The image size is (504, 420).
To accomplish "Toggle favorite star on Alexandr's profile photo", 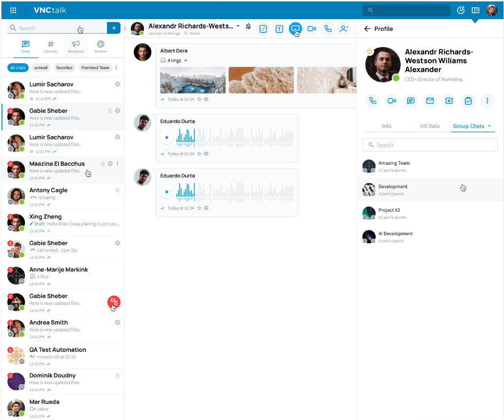I will coord(370,51).
